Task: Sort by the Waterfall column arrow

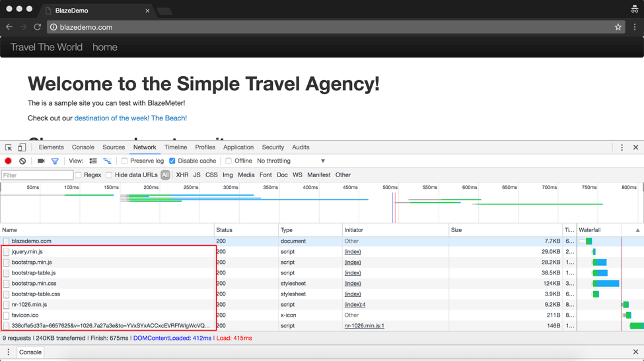Action: pos(637,230)
